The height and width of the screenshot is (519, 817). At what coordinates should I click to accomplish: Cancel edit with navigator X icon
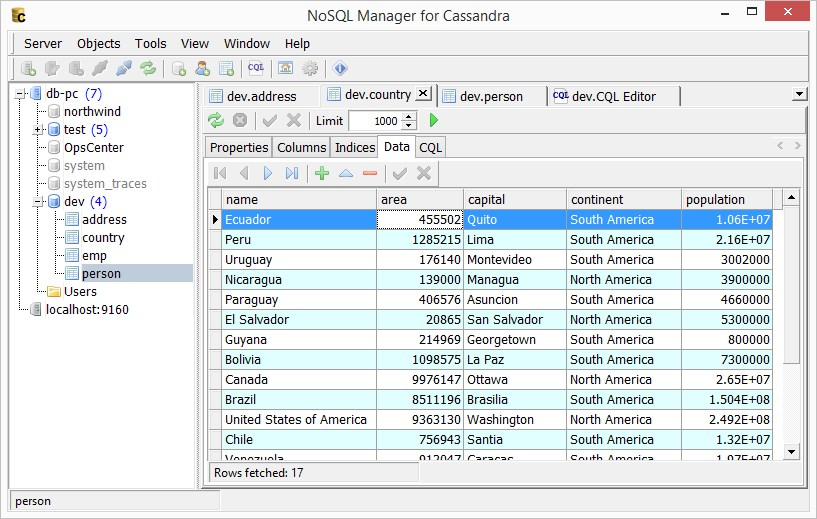coord(424,173)
